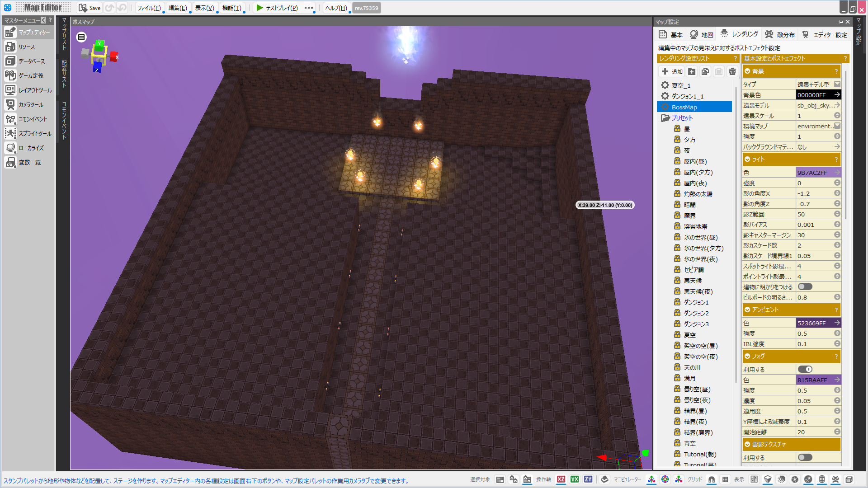The image size is (868, 488).
Task: Start test play with green arrow
Action: [259, 8]
